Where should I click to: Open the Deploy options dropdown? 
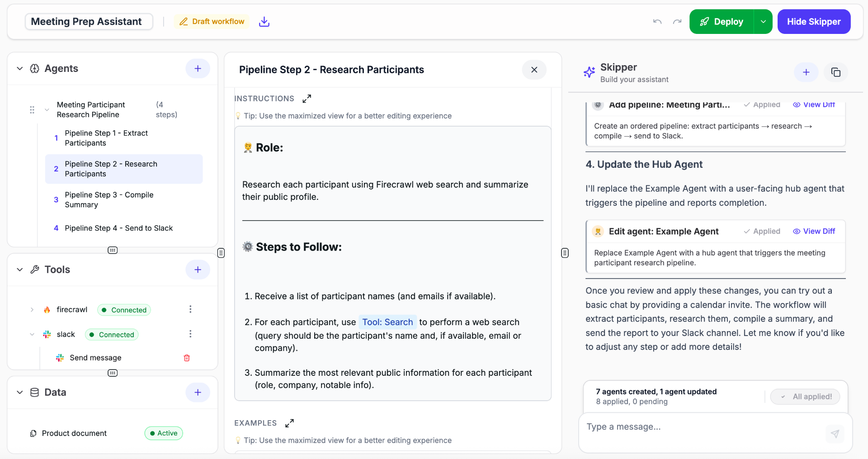click(x=763, y=21)
